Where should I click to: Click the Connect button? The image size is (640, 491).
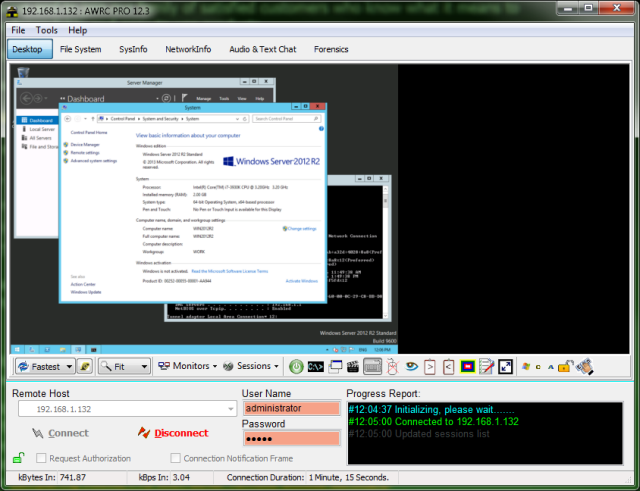click(60, 433)
